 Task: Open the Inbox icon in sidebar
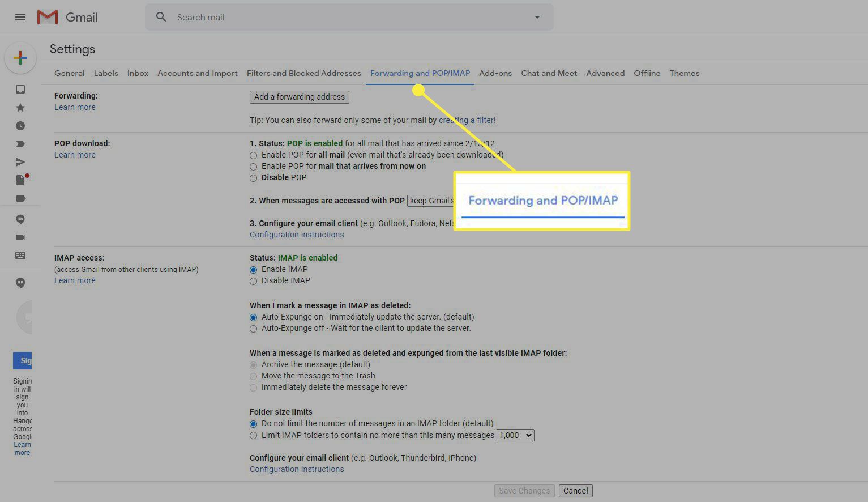pos(20,90)
